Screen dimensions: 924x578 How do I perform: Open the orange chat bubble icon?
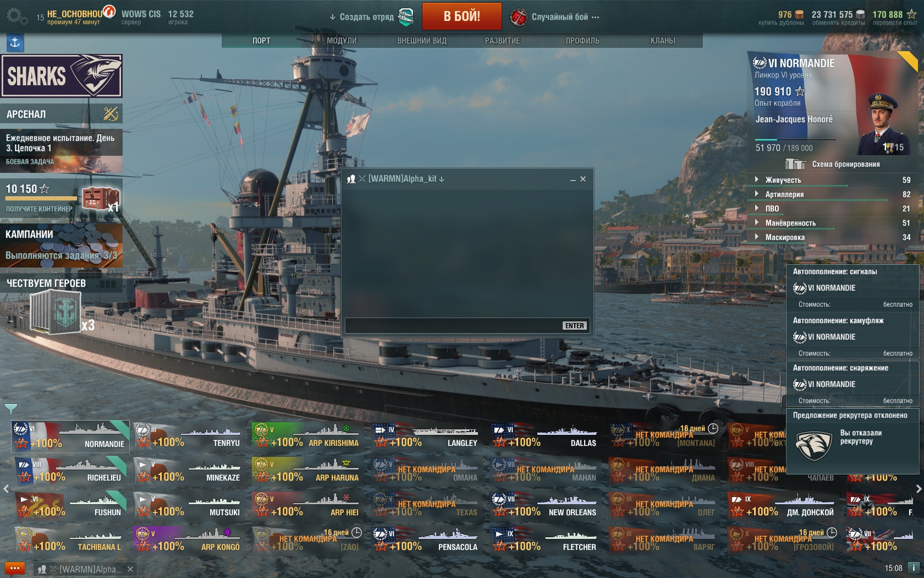pyautogui.click(x=15, y=569)
